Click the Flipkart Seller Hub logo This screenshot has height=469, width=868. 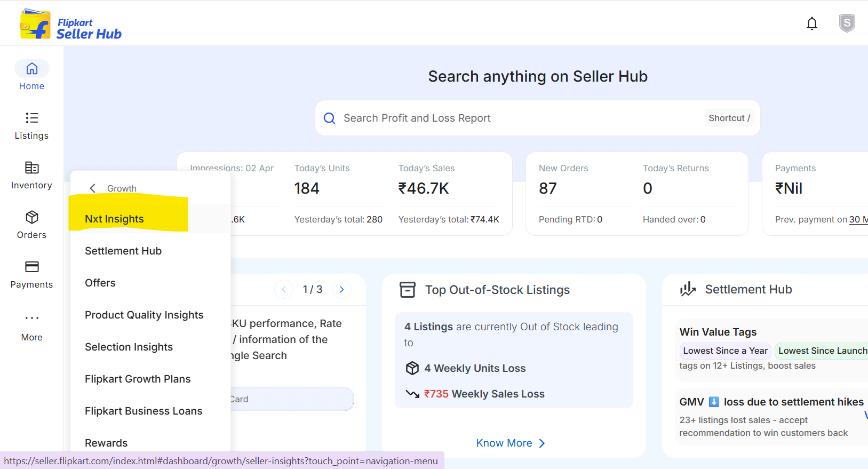(x=71, y=24)
